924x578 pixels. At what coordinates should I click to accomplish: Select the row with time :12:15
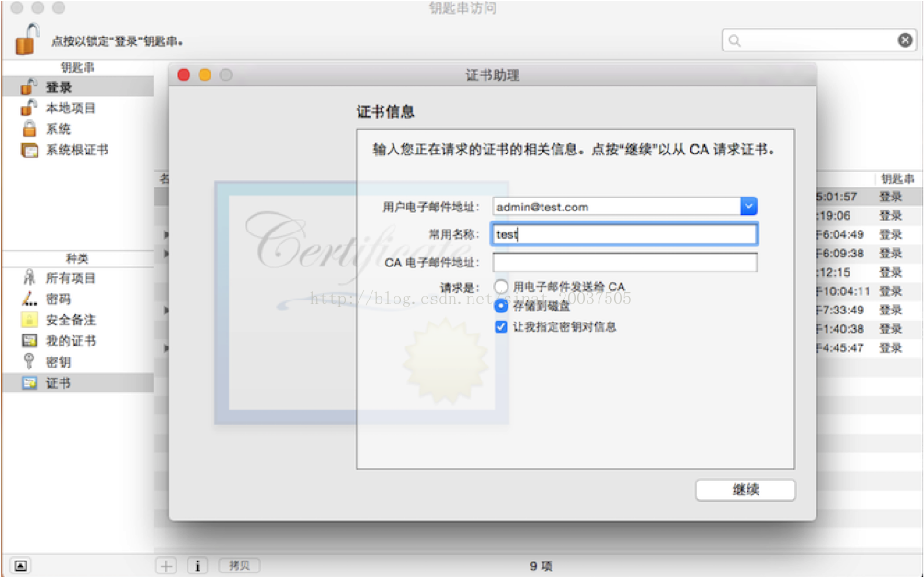(x=869, y=272)
